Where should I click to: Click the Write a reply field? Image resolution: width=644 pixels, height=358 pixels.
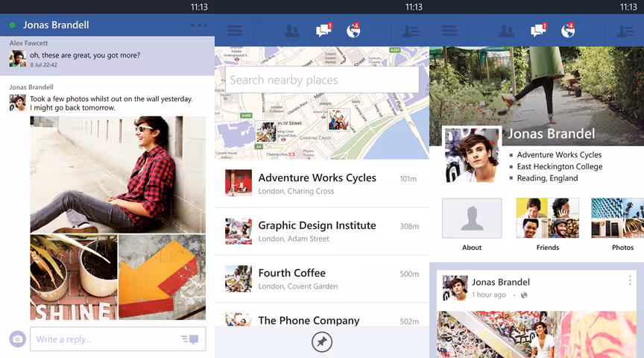coord(118,339)
